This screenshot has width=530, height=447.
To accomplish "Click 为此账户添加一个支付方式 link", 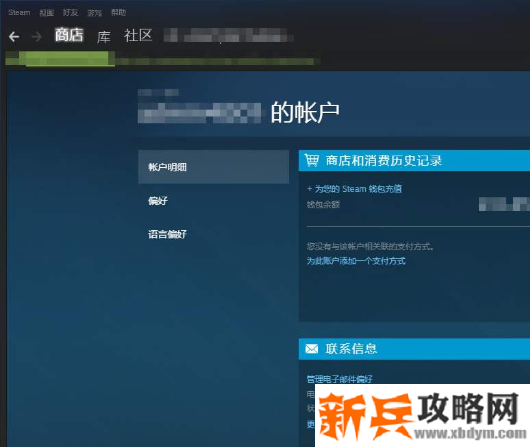I will [356, 261].
